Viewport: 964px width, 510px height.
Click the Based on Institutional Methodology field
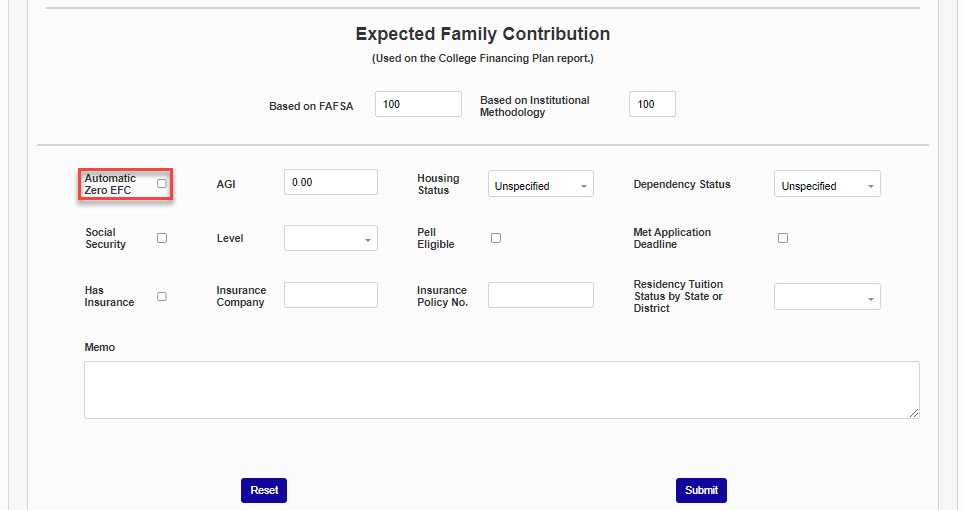(652, 104)
